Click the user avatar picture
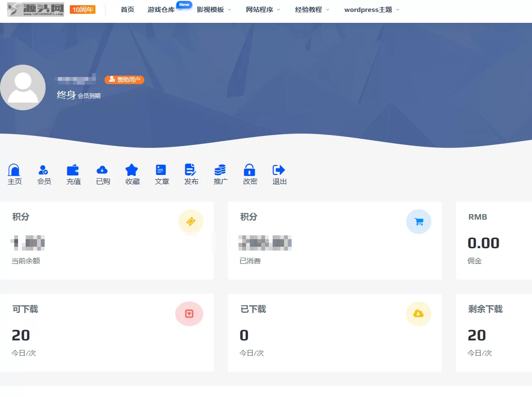This screenshot has height=397, width=532. pos(23,87)
